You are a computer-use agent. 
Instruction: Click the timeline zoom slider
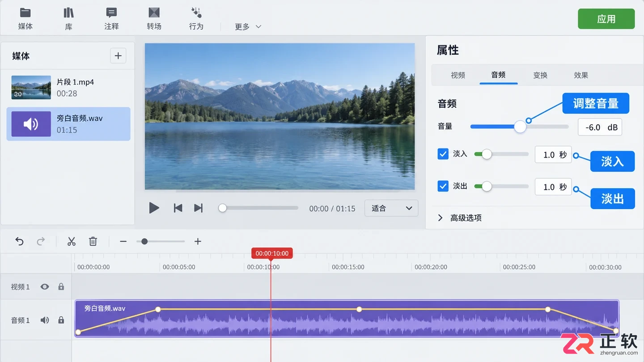[161, 241]
